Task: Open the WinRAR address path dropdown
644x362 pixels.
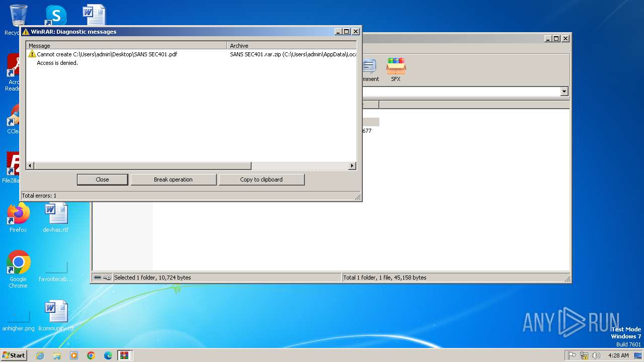Action: [x=564, y=92]
